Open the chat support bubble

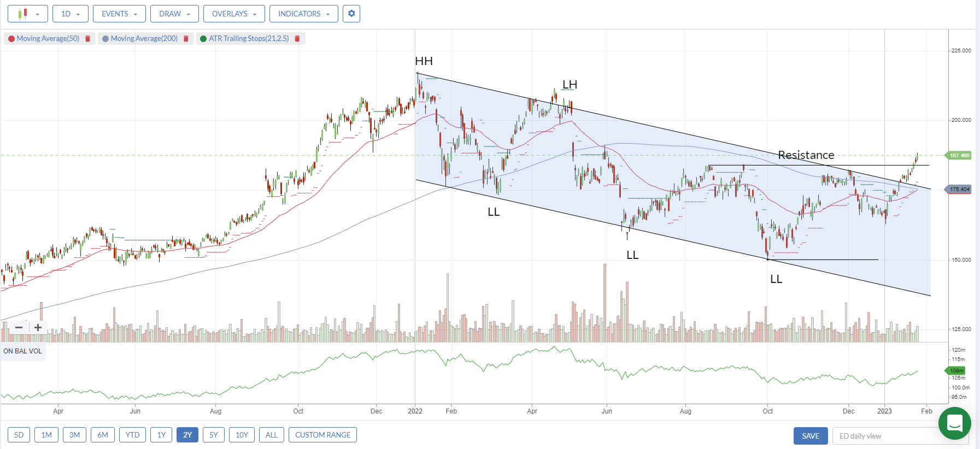click(954, 423)
